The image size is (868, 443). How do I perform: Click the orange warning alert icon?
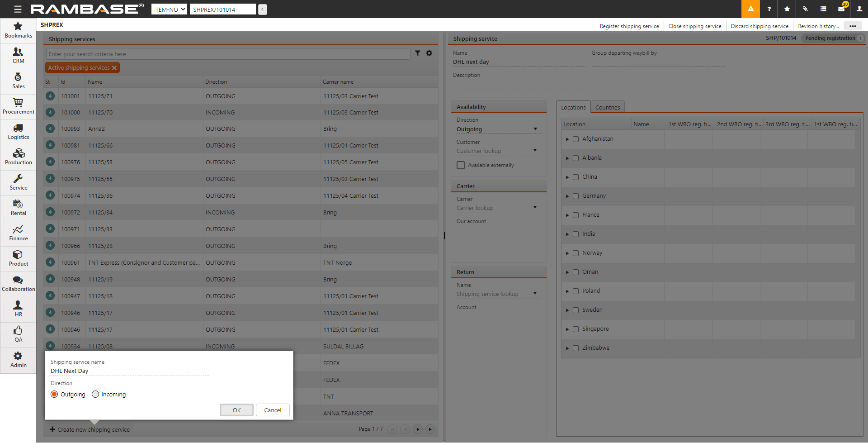point(750,9)
